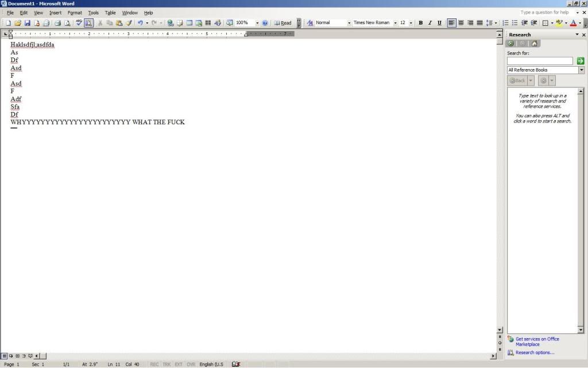Screen dimensions: 588x368
Task: Open the Table menu
Action: [110, 13]
